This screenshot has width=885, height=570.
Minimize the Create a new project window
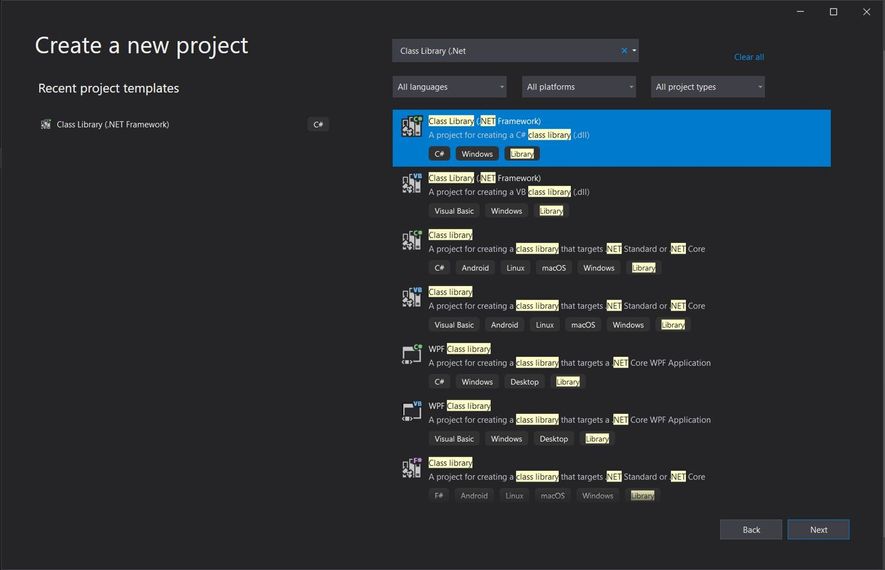click(800, 12)
